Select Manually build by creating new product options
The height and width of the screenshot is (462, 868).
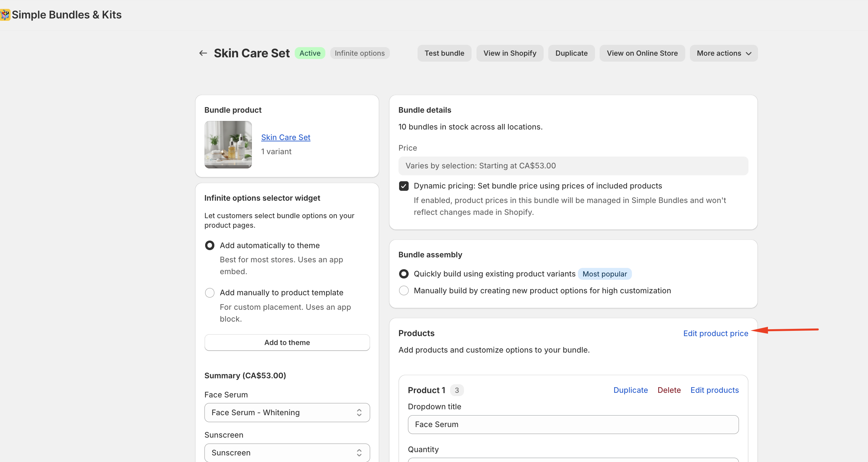click(403, 291)
